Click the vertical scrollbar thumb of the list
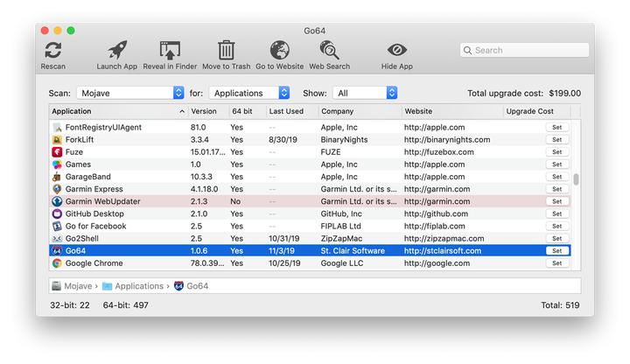 [x=576, y=179]
